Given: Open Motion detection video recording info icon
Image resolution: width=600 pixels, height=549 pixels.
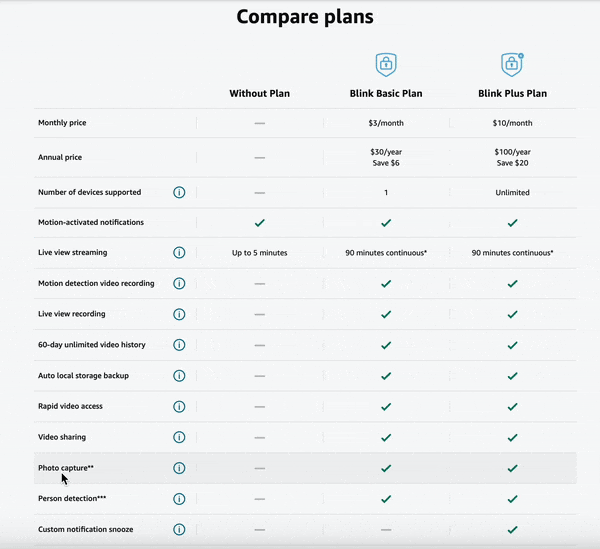Looking at the screenshot, I should tap(180, 283).
